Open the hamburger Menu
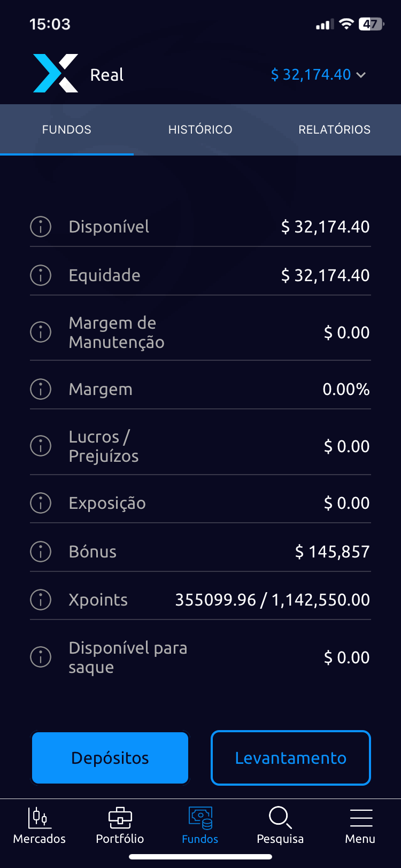Screen dimensions: 401x868 pos(360,826)
